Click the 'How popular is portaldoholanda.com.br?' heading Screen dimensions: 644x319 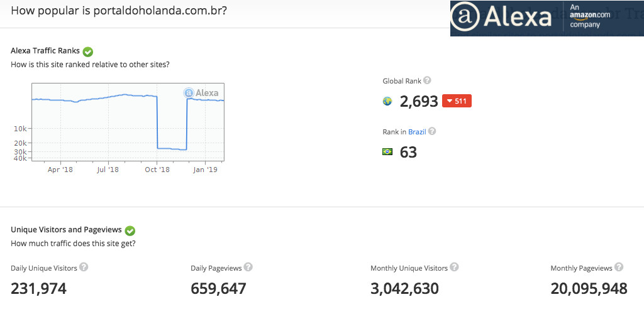point(119,11)
